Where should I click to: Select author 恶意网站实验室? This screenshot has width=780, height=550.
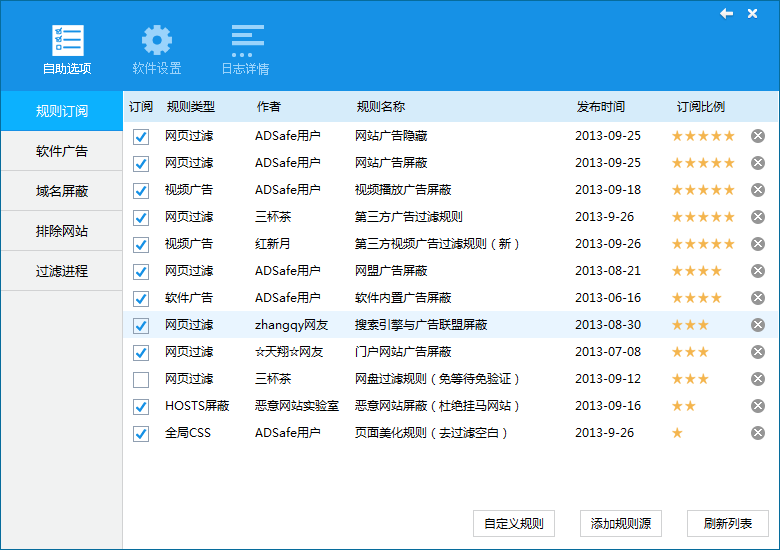coord(297,406)
